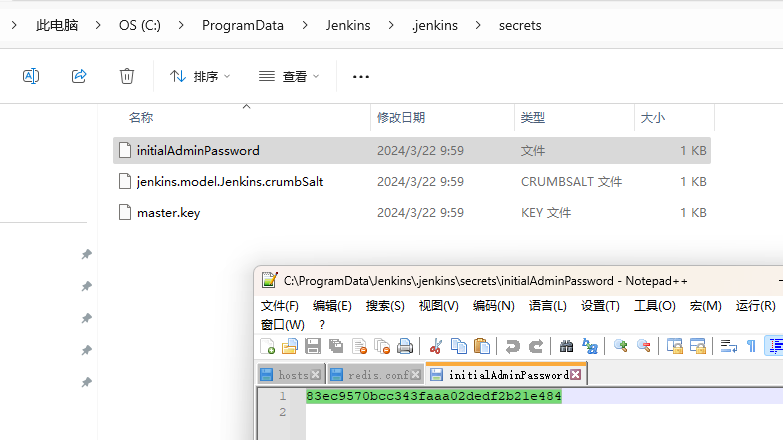
Task: Click the Cut scissors icon
Action: pyautogui.click(x=436, y=346)
